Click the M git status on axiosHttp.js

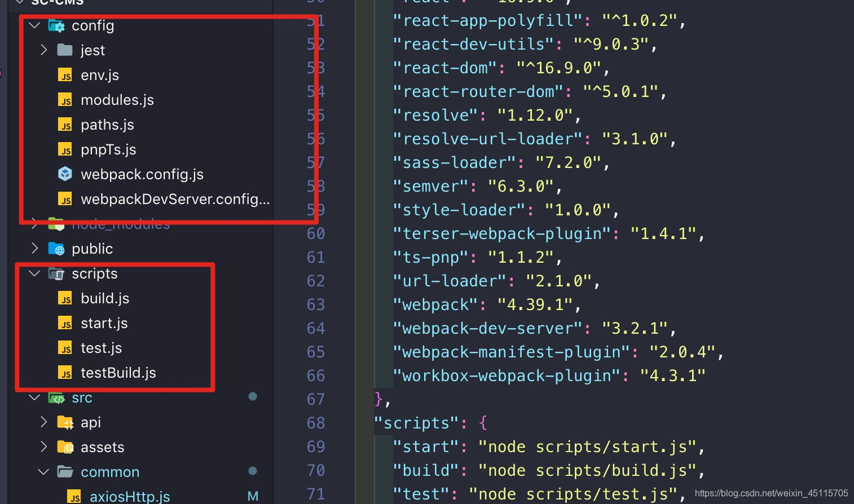pos(253,496)
